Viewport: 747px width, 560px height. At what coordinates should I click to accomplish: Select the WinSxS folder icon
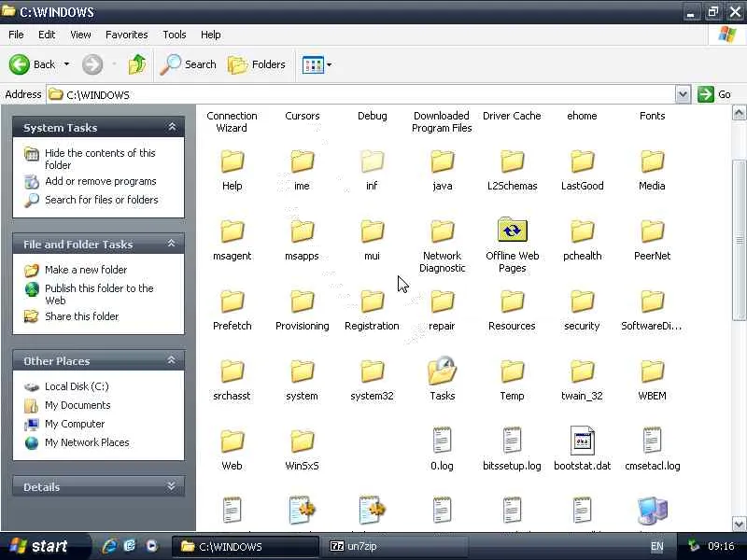(302, 441)
